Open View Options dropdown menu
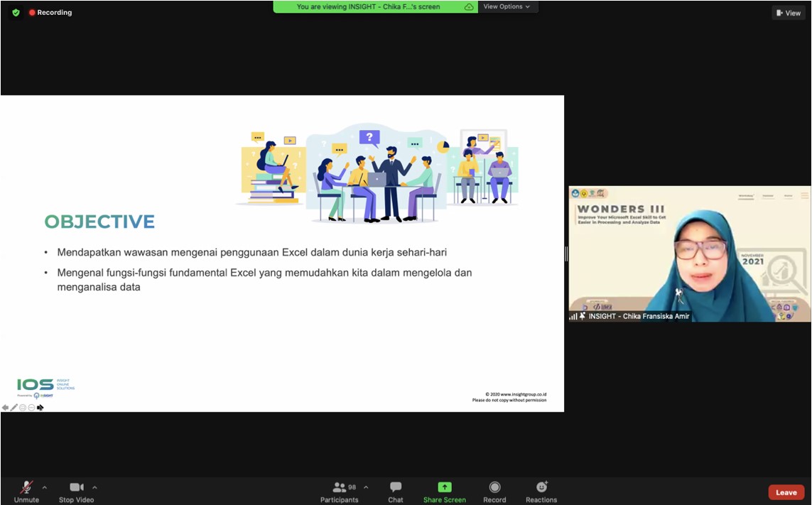This screenshot has height=505, width=812. point(507,6)
